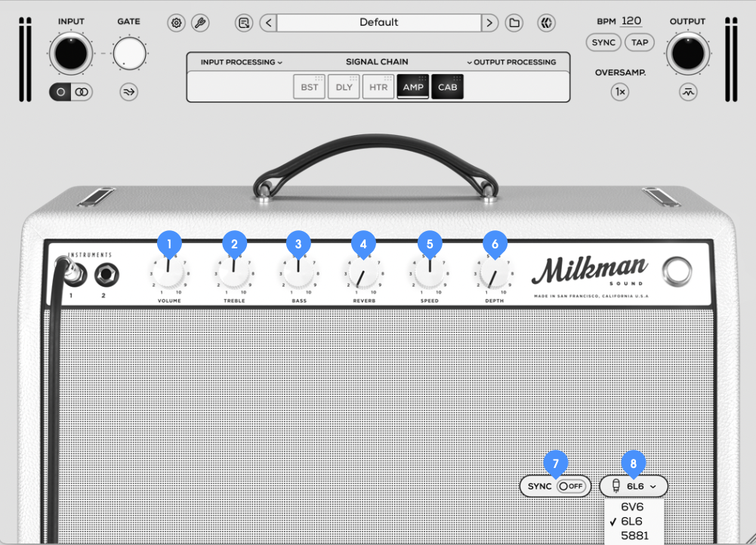The width and height of the screenshot is (756, 545).
Task: Expand the INPUT PROCESSING dropdown
Action: (x=241, y=62)
